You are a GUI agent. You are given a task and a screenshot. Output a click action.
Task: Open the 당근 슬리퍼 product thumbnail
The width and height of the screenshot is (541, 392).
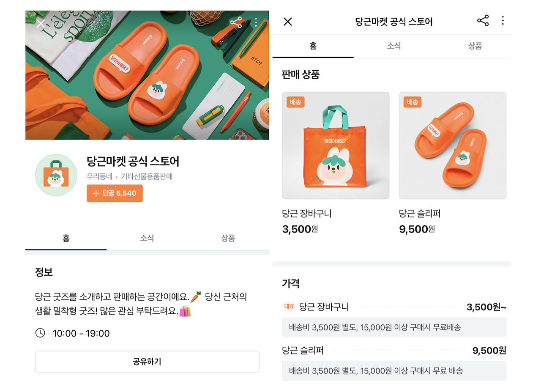(452, 145)
